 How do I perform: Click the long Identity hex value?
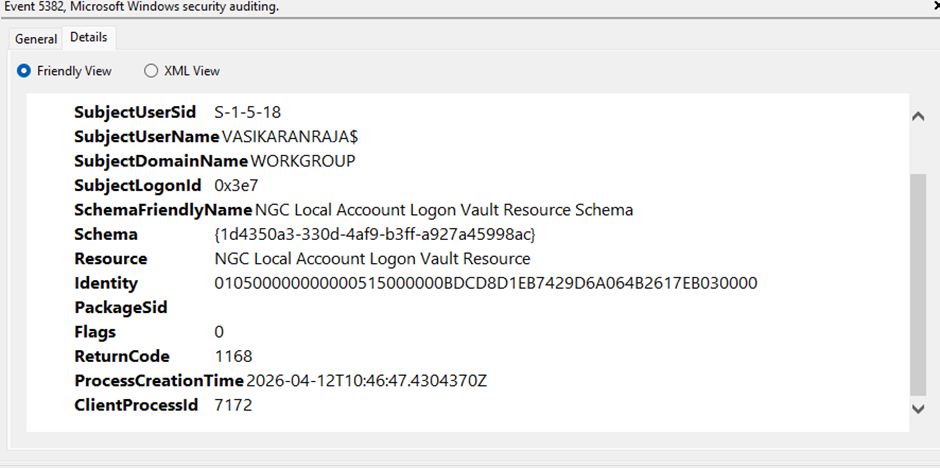coord(486,283)
